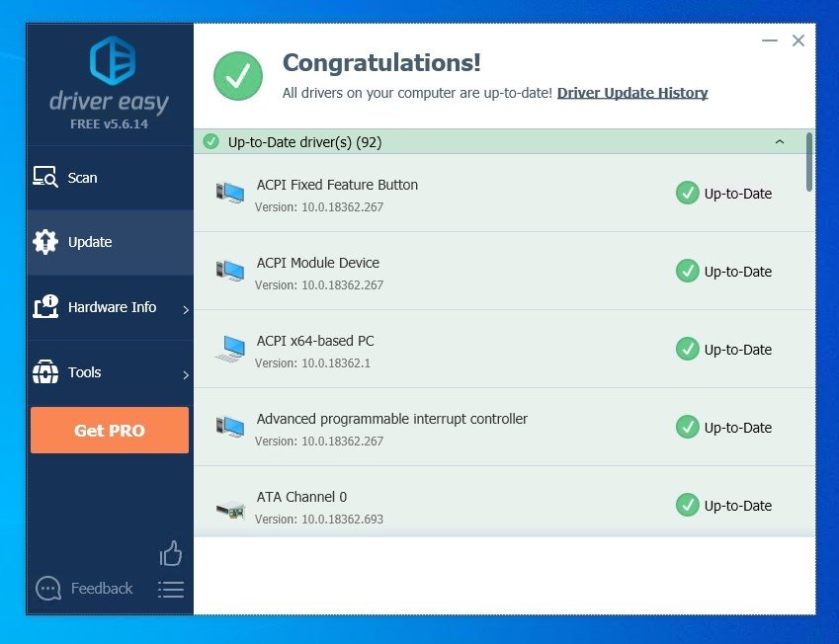The height and width of the screenshot is (644, 839).
Task: Open Hardware Info section
Action: 110,307
